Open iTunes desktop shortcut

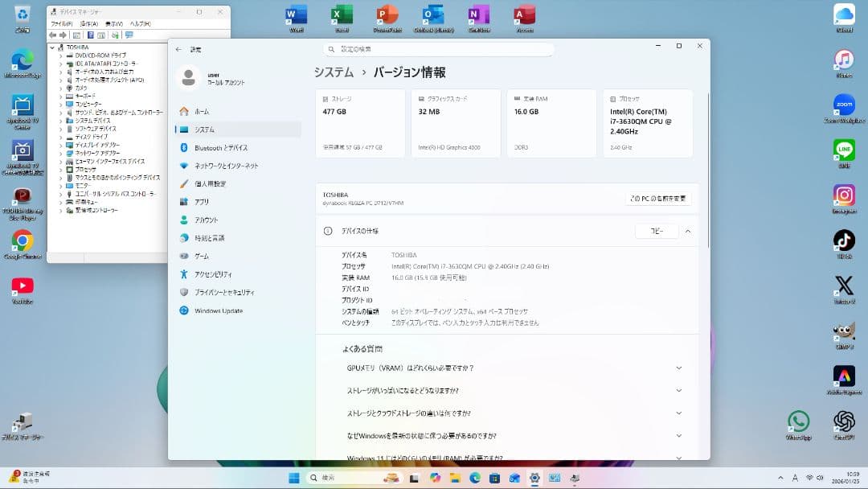pos(844,63)
